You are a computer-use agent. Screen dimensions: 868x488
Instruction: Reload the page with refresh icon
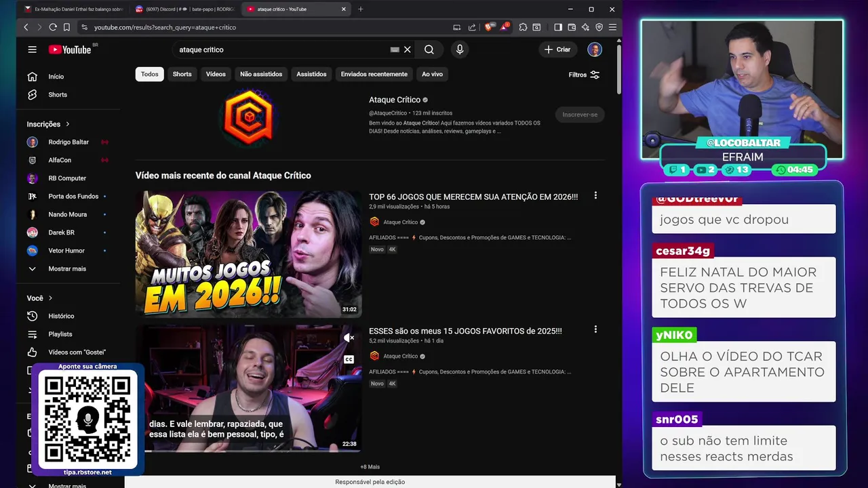click(52, 27)
